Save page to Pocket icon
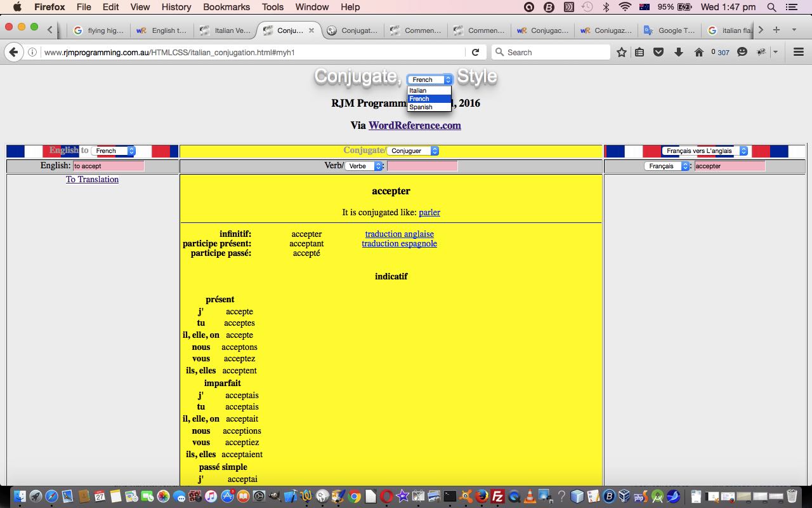 [x=658, y=52]
